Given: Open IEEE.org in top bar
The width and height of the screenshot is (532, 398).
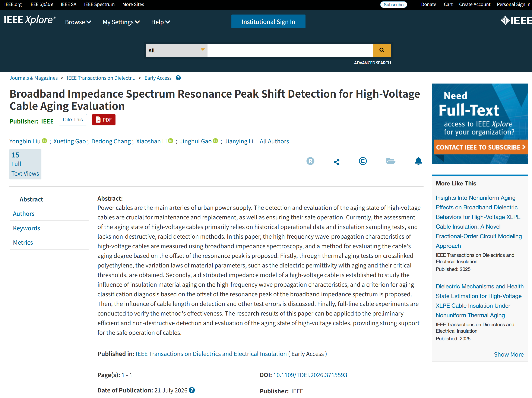Looking at the screenshot, I should (x=13, y=4).
